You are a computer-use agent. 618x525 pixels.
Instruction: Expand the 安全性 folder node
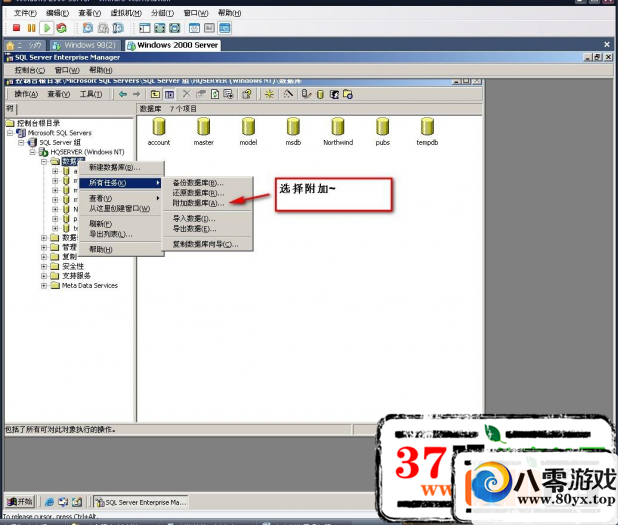[44, 266]
